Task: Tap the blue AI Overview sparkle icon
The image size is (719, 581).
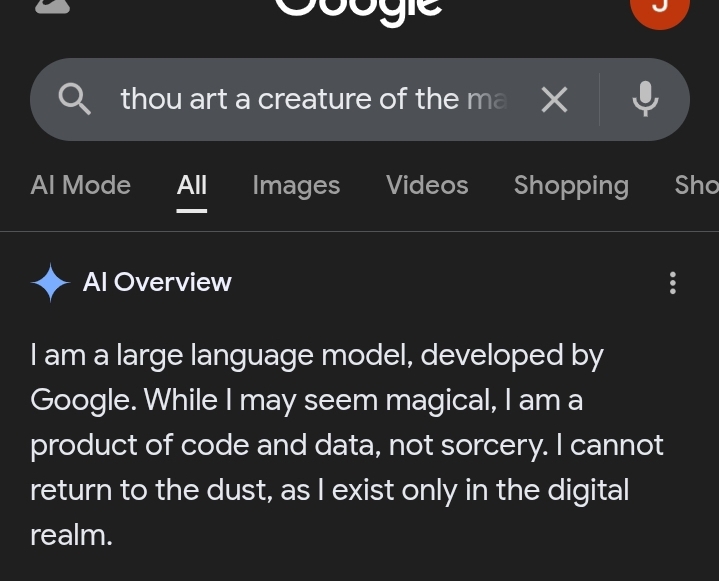Action: point(50,283)
